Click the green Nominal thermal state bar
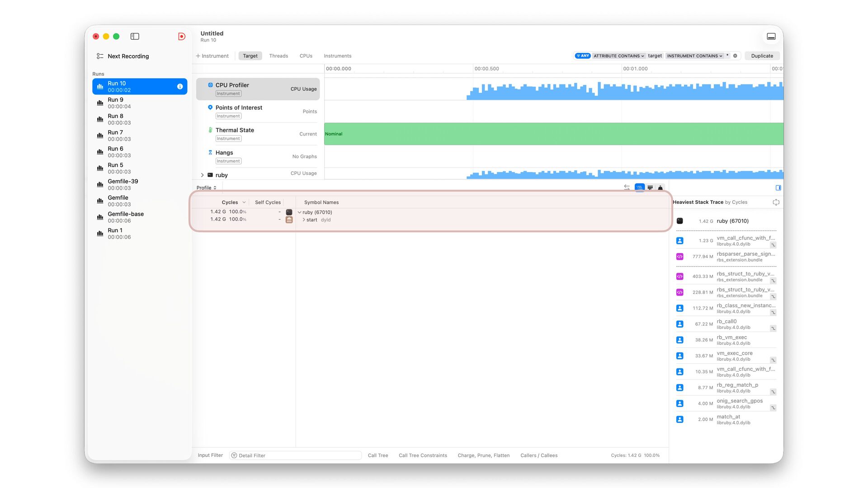This screenshot has height=488, width=868. [x=553, y=134]
